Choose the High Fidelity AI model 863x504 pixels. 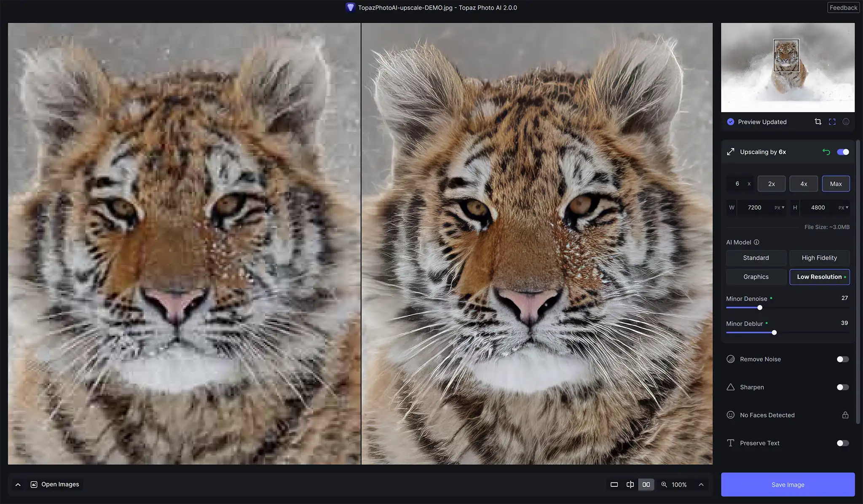tap(819, 258)
